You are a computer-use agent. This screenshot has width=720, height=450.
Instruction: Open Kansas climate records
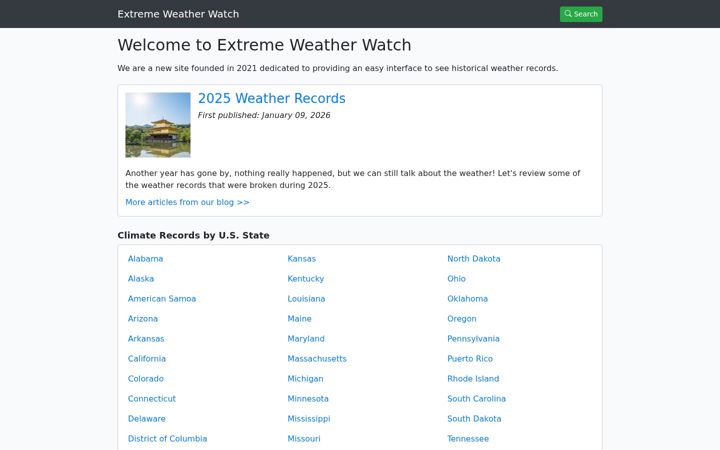tap(301, 259)
